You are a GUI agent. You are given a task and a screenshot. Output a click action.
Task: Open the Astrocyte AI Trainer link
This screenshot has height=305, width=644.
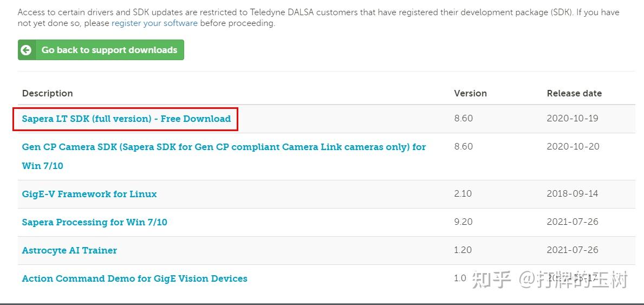click(x=69, y=250)
